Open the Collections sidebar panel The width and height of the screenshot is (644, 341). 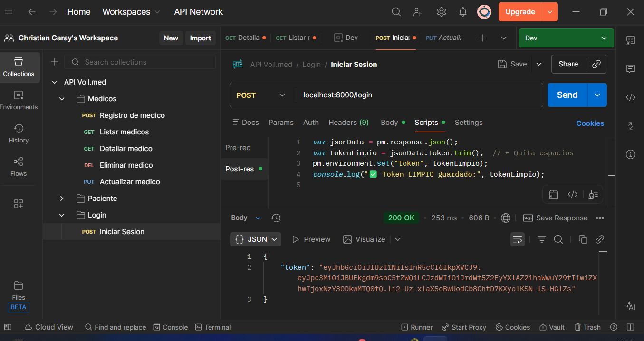[x=19, y=67]
